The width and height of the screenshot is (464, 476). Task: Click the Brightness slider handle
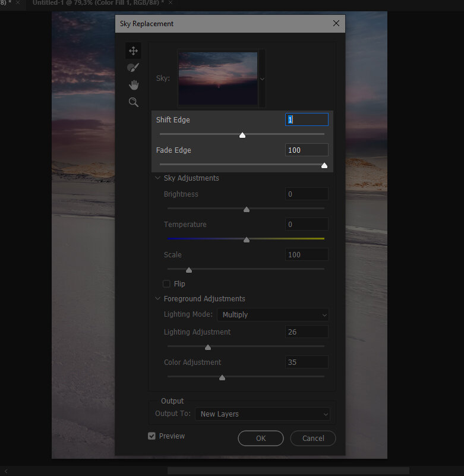(x=247, y=209)
